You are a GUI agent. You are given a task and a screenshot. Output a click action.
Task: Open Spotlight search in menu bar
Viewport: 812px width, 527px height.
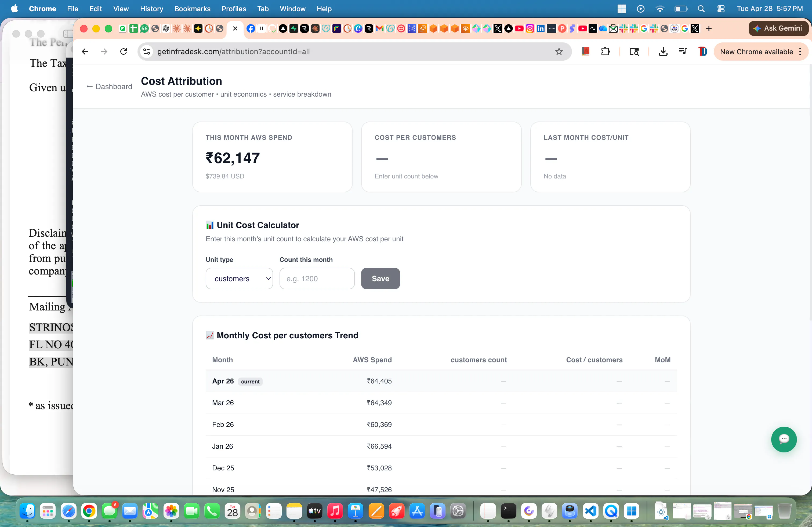pos(701,9)
